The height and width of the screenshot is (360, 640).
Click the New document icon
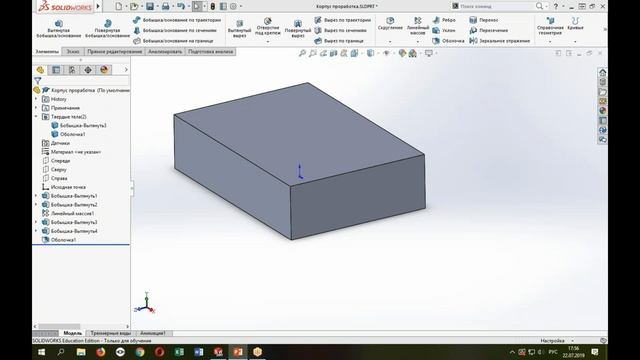[x=118, y=6]
